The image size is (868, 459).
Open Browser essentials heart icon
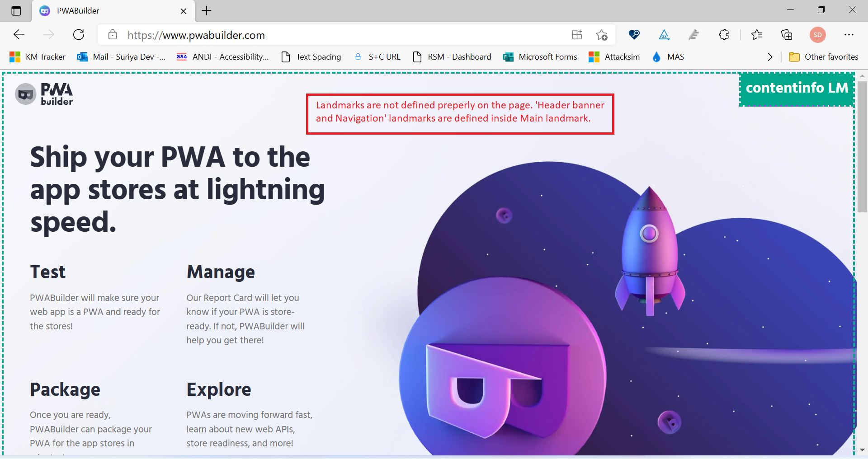634,35
